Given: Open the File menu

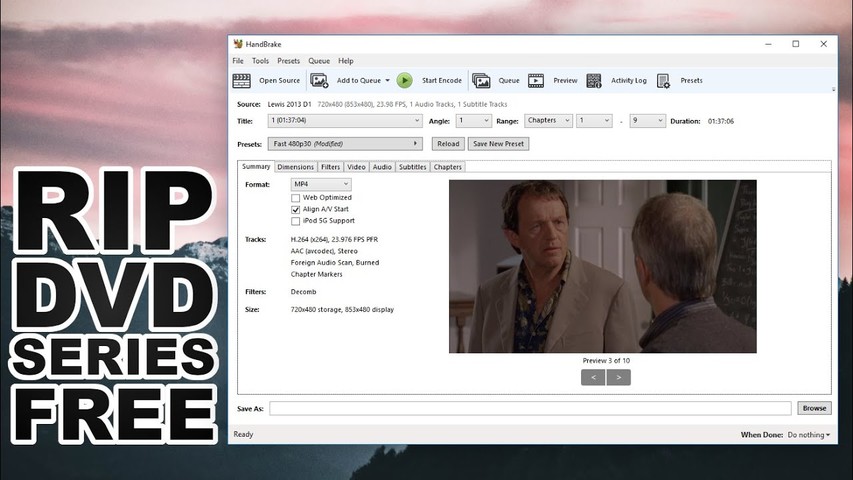Looking at the screenshot, I should pos(238,61).
